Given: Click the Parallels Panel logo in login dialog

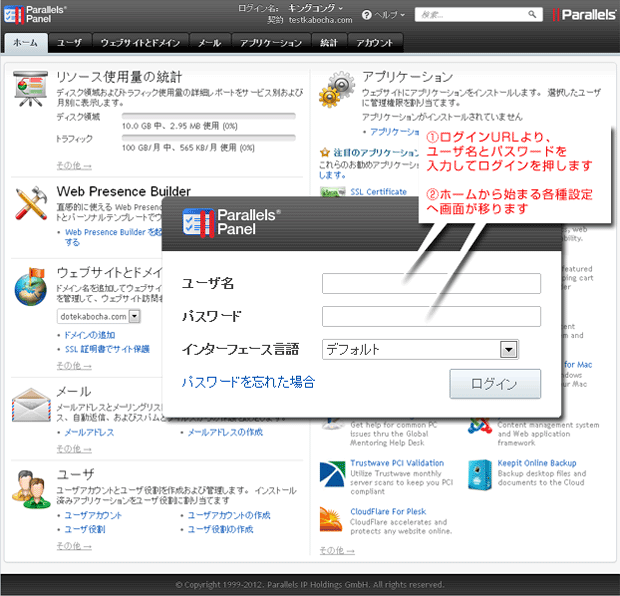Looking at the screenshot, I should click(x=232, y=223).
